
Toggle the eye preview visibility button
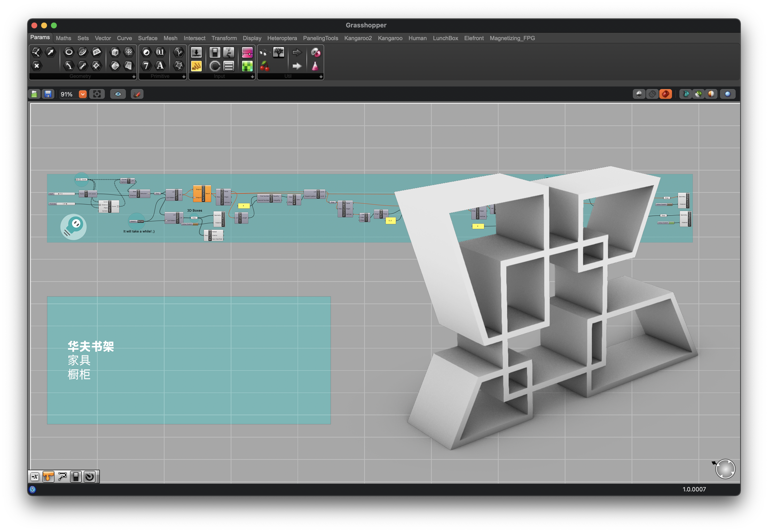tap(118, 94)
